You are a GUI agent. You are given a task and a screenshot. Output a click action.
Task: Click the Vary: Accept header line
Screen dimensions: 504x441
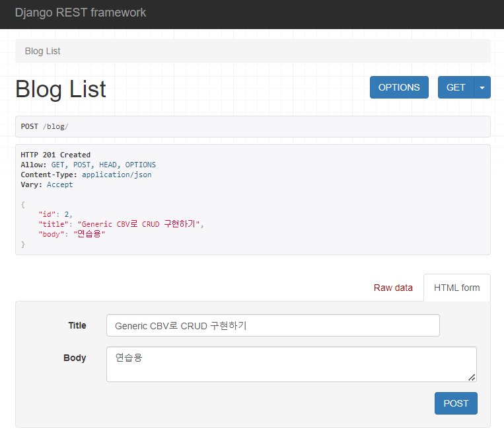(47, 184)
